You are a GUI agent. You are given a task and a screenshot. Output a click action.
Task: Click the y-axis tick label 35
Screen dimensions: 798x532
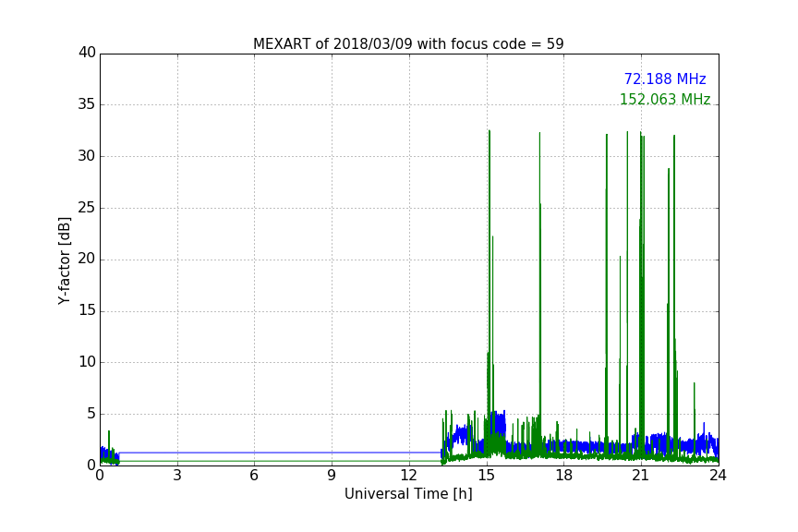click(x=87, y=104)
